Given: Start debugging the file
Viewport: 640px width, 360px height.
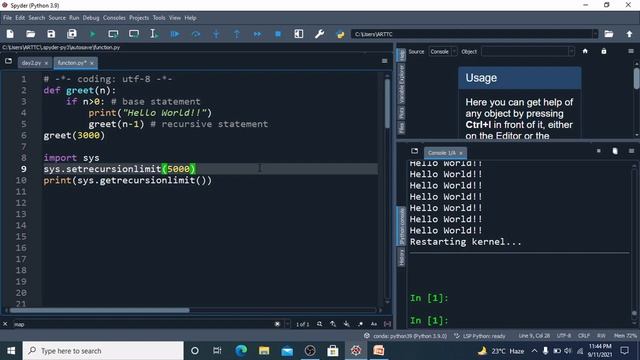Looking at the screenshot, I should click(175, 34).
